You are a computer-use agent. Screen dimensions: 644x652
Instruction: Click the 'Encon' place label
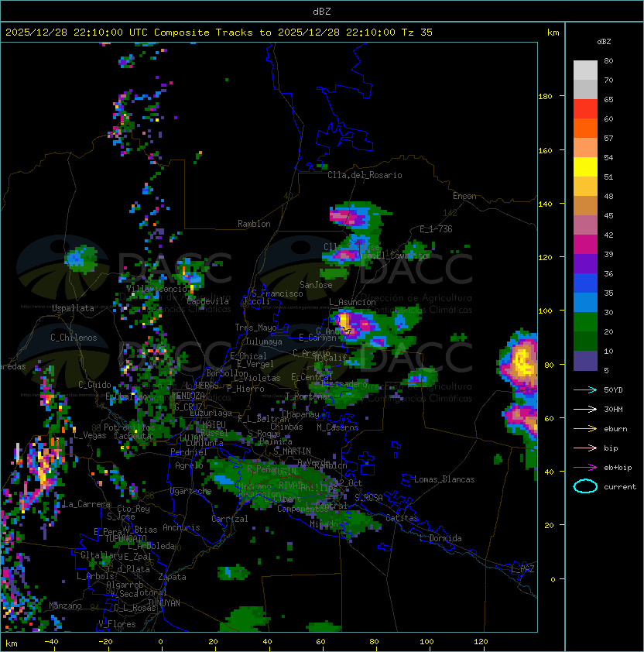click(x=464, y=196)
